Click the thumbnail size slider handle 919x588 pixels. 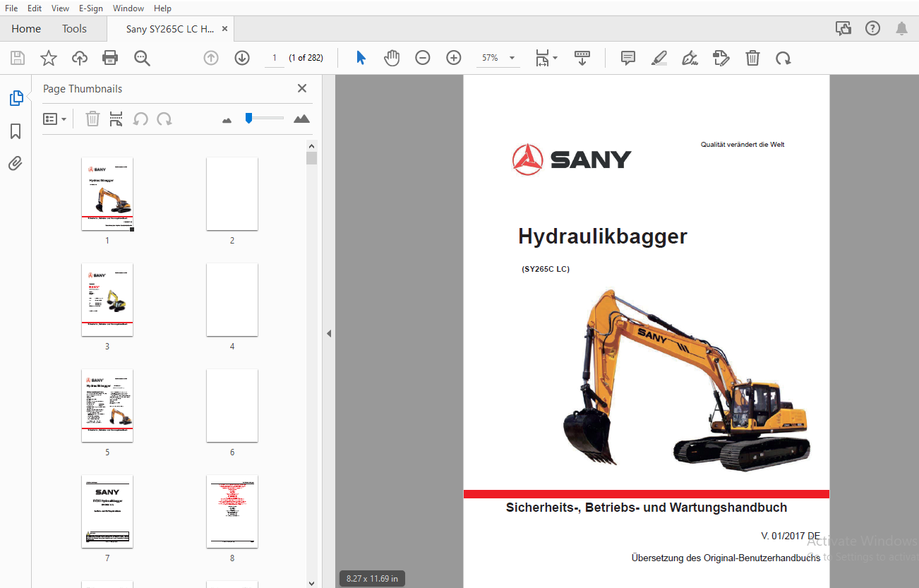tap(248, 118)
